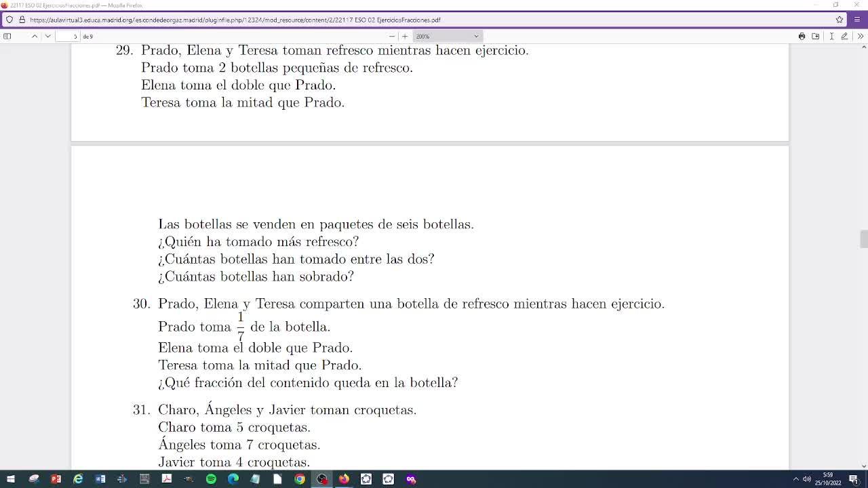Save the PDF document
Viewport: 868px width, 488px height.
(815, 36)
